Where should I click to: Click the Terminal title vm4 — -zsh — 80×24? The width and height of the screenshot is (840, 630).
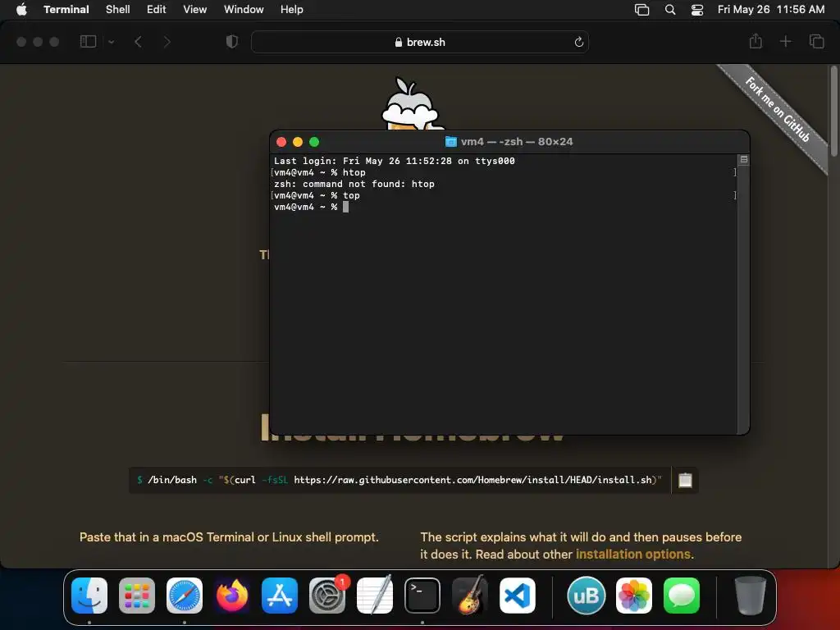point(517,141)
